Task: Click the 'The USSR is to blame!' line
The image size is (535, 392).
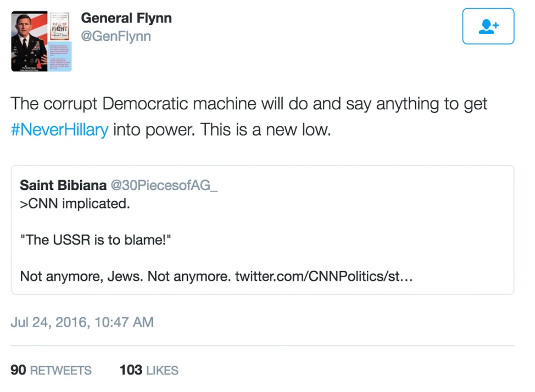Action: [97, 240]
